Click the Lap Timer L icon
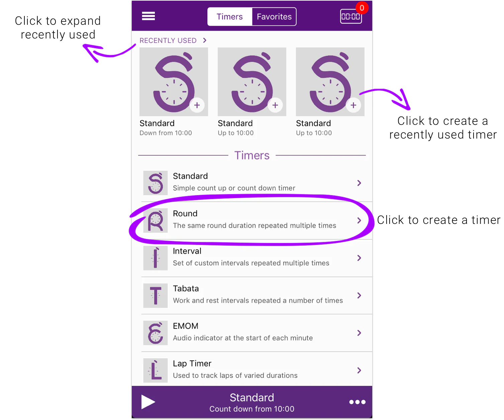The height and width of the screenshot is (420, 504). tap(156, 370)
